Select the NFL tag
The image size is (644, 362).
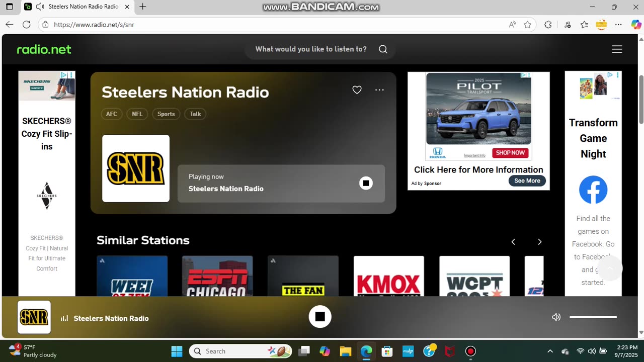137,114
